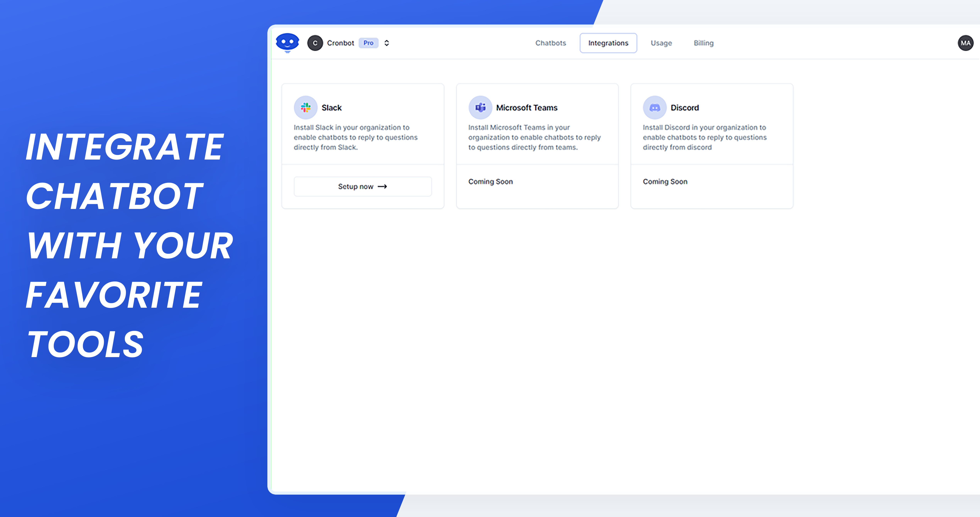980x517 pixels.
Task: Select the Integrations tab
Action: tap(608, 43)
